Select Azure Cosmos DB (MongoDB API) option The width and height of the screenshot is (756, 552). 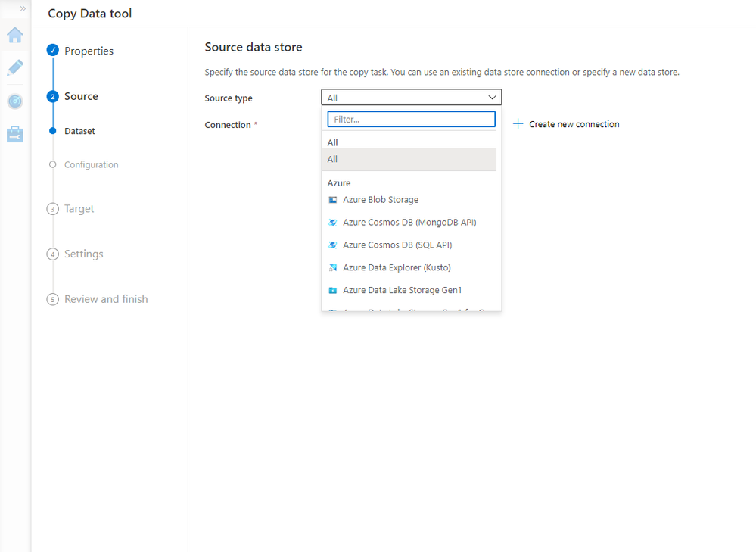click(x=409, y=223)
